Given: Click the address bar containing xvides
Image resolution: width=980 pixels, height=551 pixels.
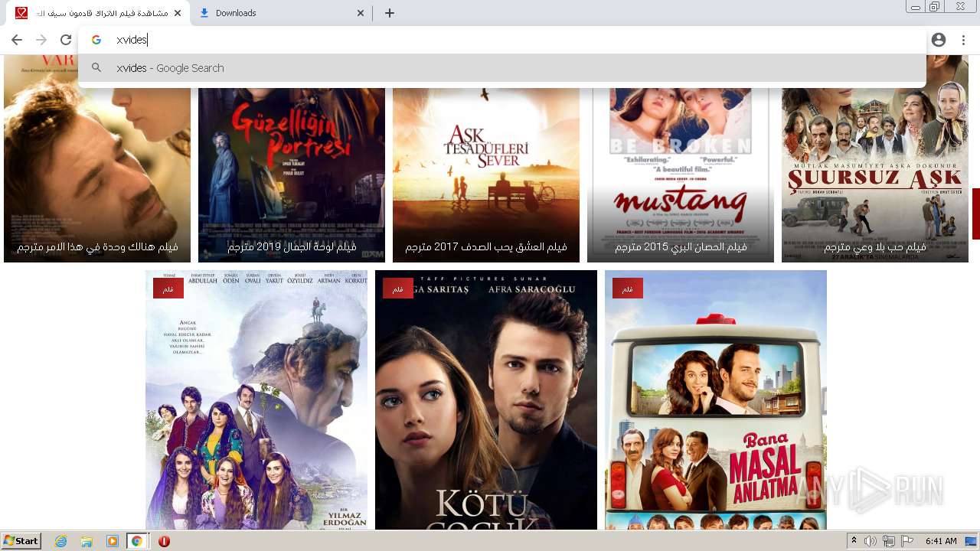Looking at the screenshot, I should 501,40.
